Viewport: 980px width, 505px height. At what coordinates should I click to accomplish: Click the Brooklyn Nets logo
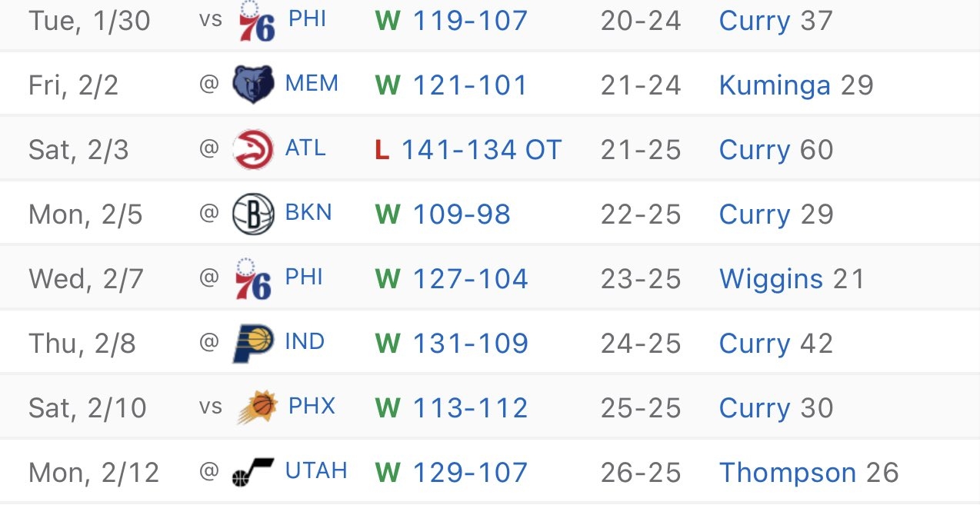pyautogui.click(x=253, y=214)
